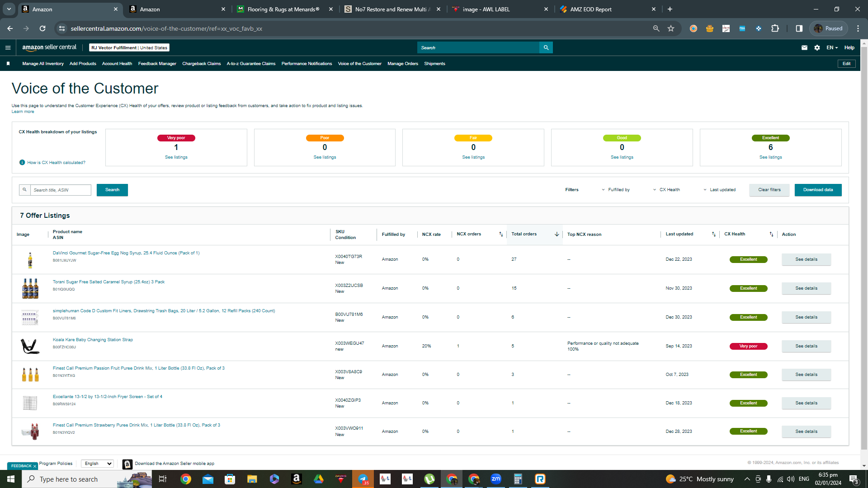Open File Explorer from the taskbar

coord(252,479)
